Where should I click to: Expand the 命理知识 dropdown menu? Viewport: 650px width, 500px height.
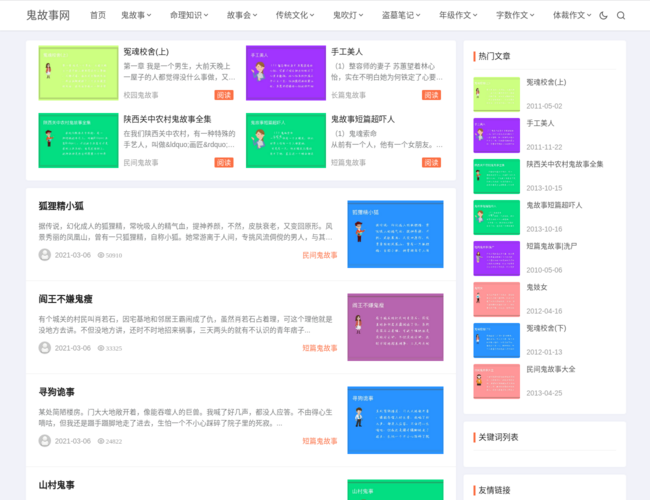tap(189, 15)
